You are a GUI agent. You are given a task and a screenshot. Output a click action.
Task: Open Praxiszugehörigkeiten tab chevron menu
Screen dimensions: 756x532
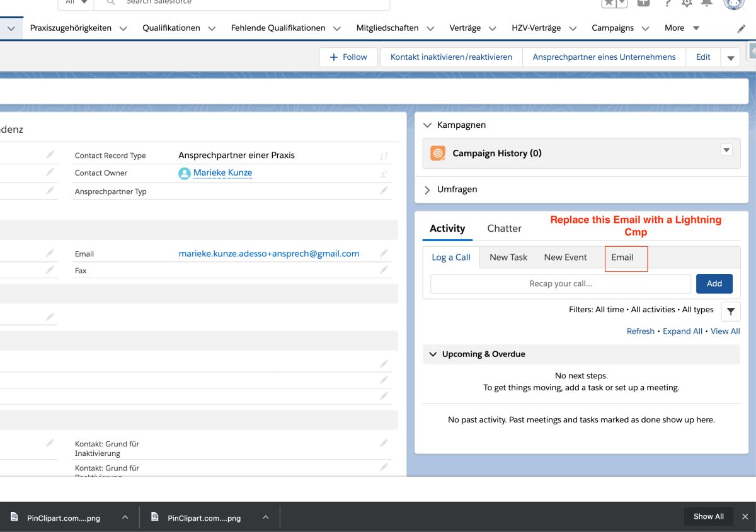(123, 28)
